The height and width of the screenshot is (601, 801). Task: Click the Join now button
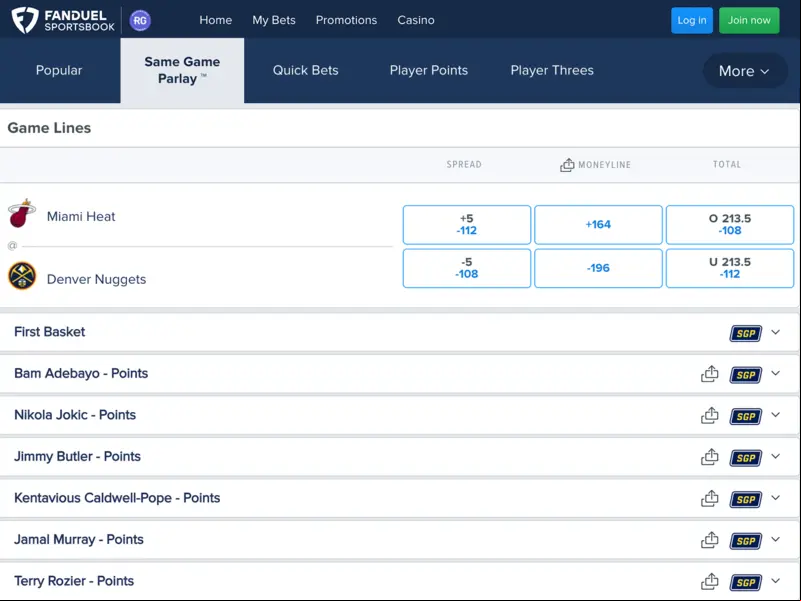(749, 20)
